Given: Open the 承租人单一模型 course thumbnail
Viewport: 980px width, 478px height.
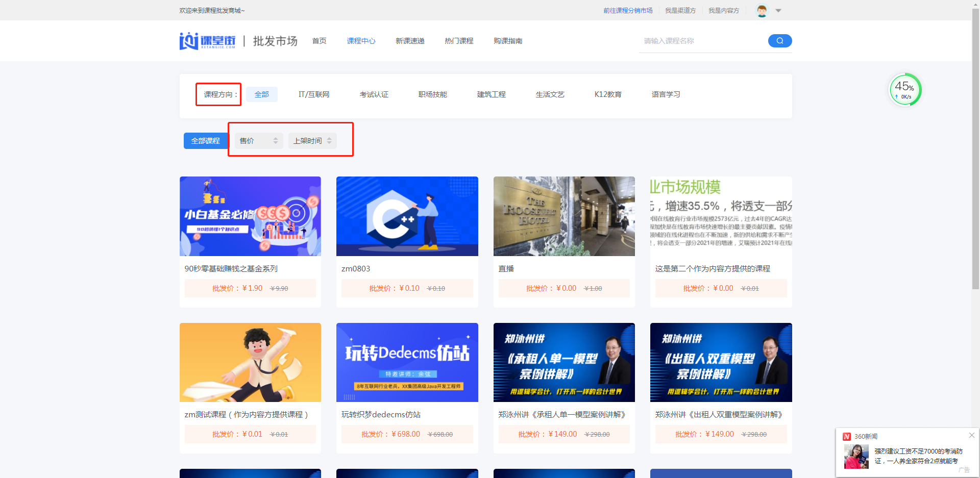Looking at the screenshot, I should tap(564, 362).
